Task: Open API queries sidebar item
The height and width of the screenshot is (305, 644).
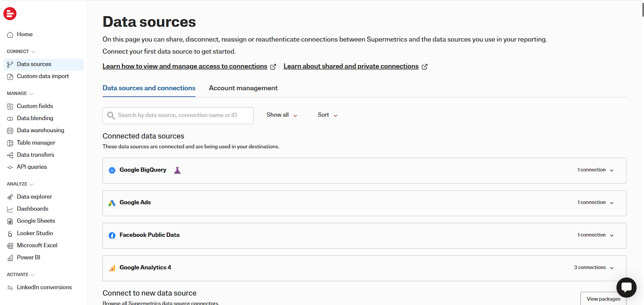Action: [32, 167]
